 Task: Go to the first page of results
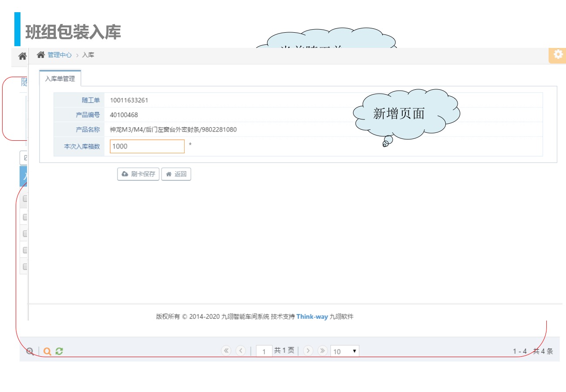pyautogui.click(x=226, y=351)
